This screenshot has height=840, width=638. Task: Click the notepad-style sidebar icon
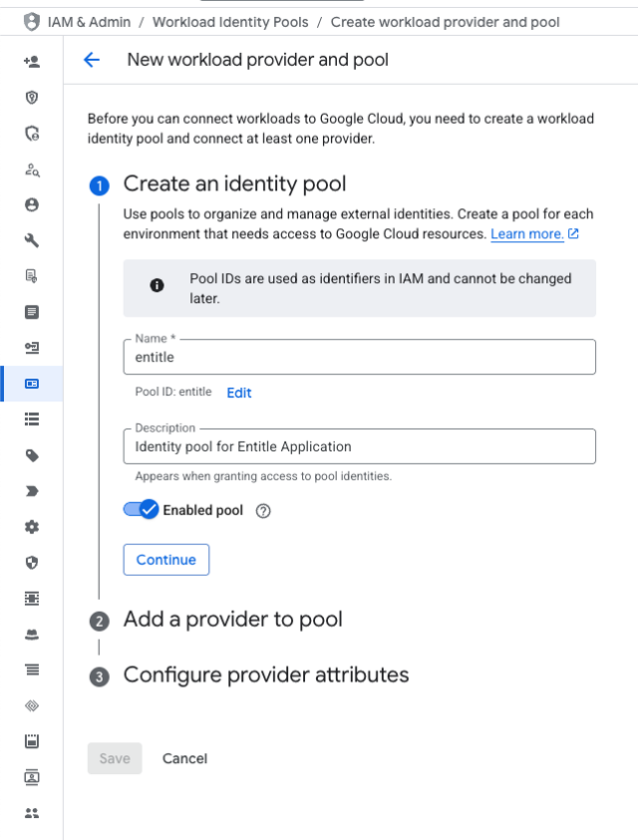32,741
